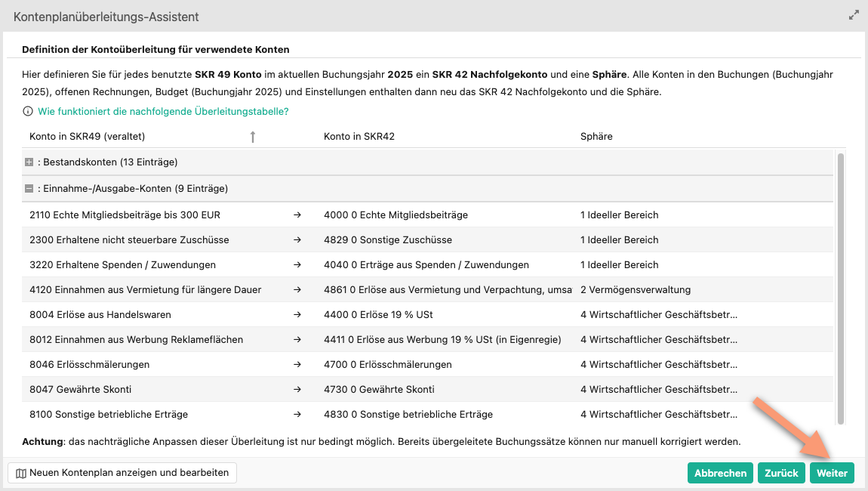Image resolution: width=868 pixels, height=491 pixels.
Task: Click the arrow icon in row 4120
Action: coord(297,290)
